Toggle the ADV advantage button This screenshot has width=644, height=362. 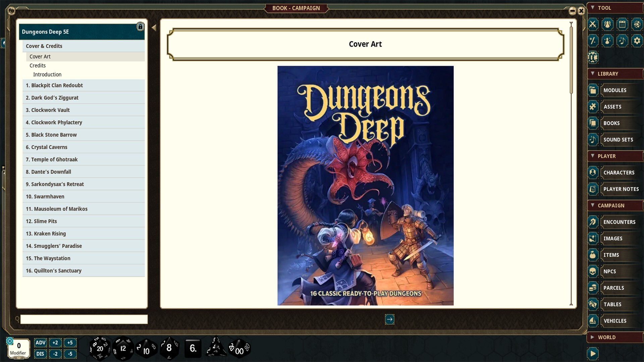point(41,343)
